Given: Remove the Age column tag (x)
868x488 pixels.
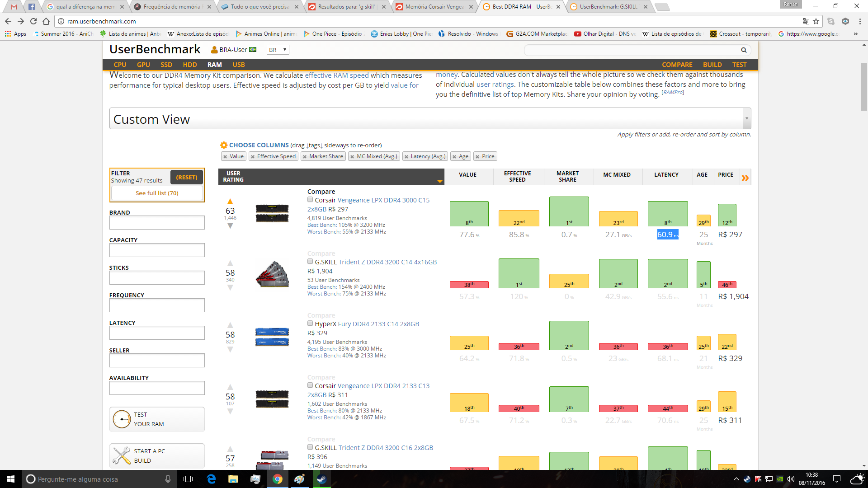Looking at the screenshot, I should (x=454, y=156).
